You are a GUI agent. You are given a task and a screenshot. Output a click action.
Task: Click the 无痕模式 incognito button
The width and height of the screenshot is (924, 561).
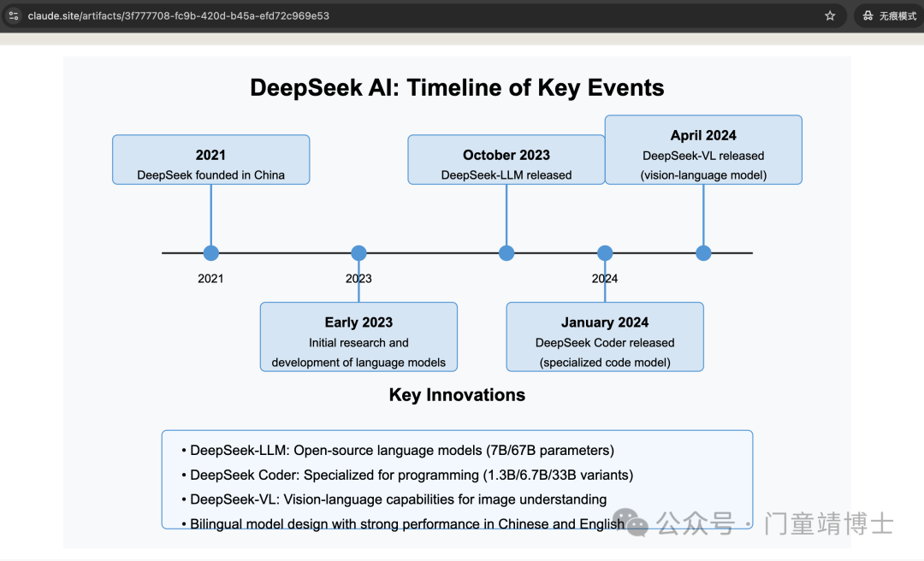(x=889, y=16)
